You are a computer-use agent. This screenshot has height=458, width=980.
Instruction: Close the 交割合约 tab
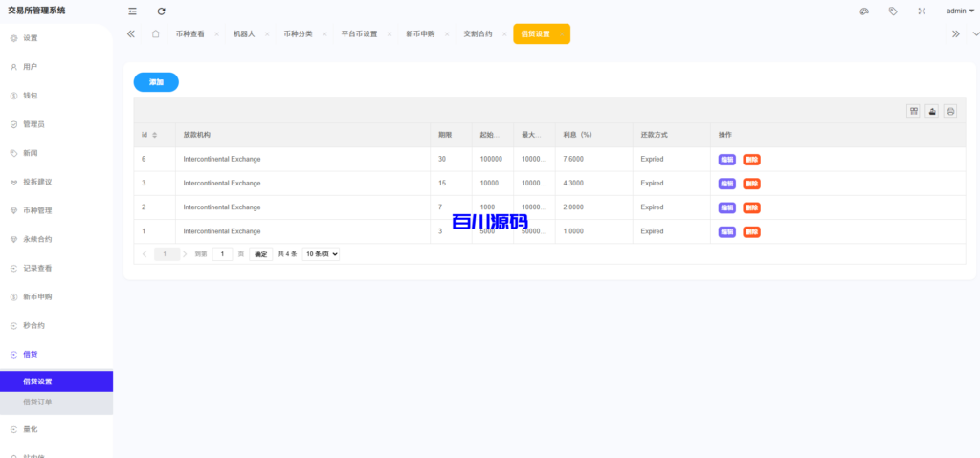coord(504,34)
